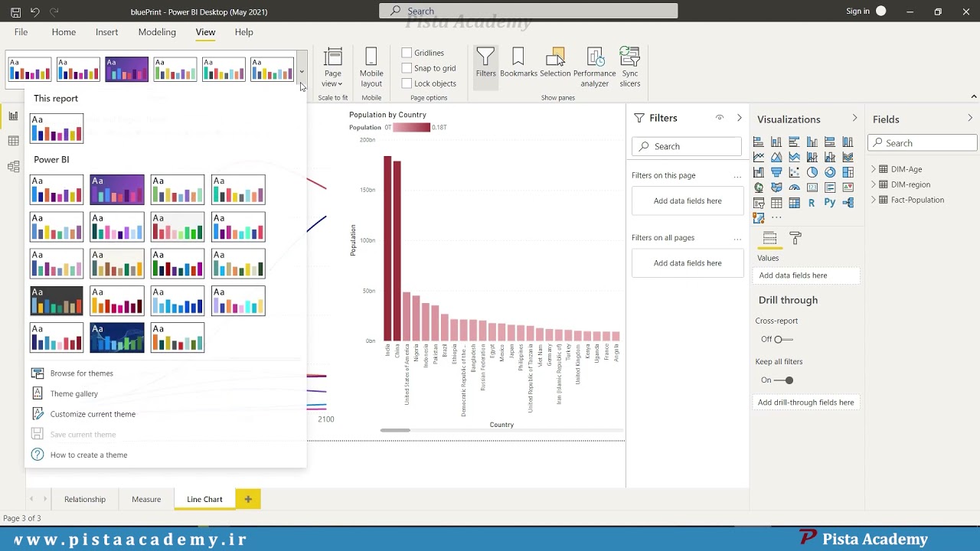The image size is (980, 551).
Task: Switch to Data view in left sidebar
Action: [x=13, y=141]
